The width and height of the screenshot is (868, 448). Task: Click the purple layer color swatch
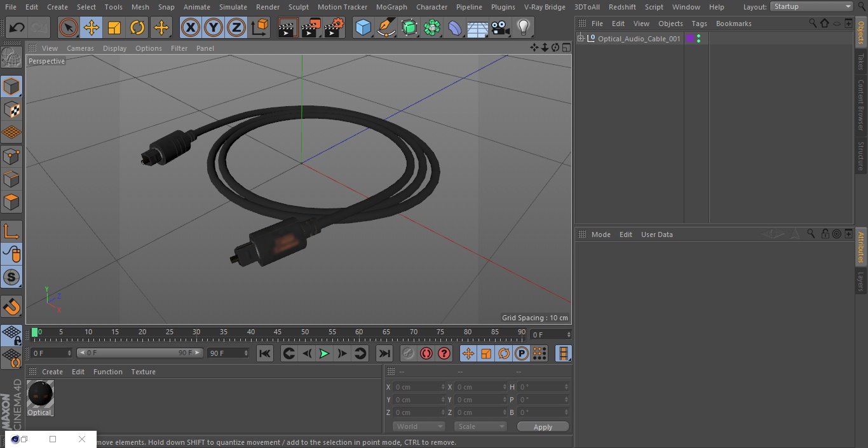click(x=690, y=39)
